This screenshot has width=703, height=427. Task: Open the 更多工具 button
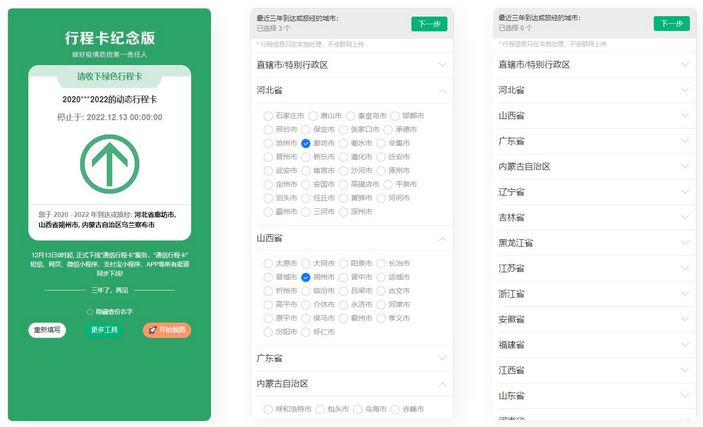(x=104, y=330)
